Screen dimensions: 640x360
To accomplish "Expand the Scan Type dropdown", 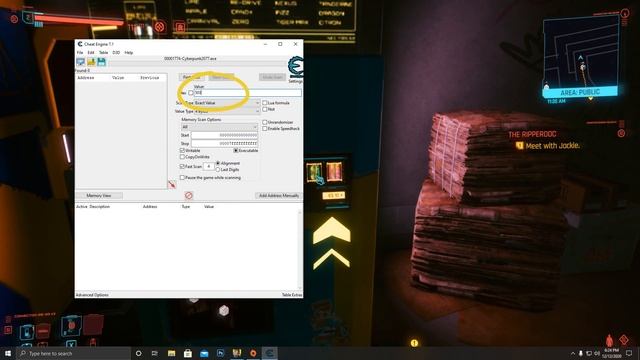I will click(x=227, y=103).
